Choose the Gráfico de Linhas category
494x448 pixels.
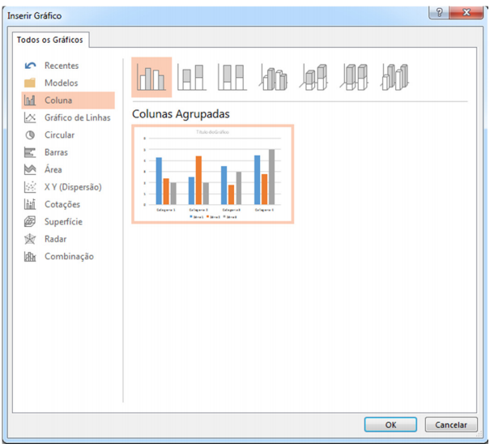(77, 118)
